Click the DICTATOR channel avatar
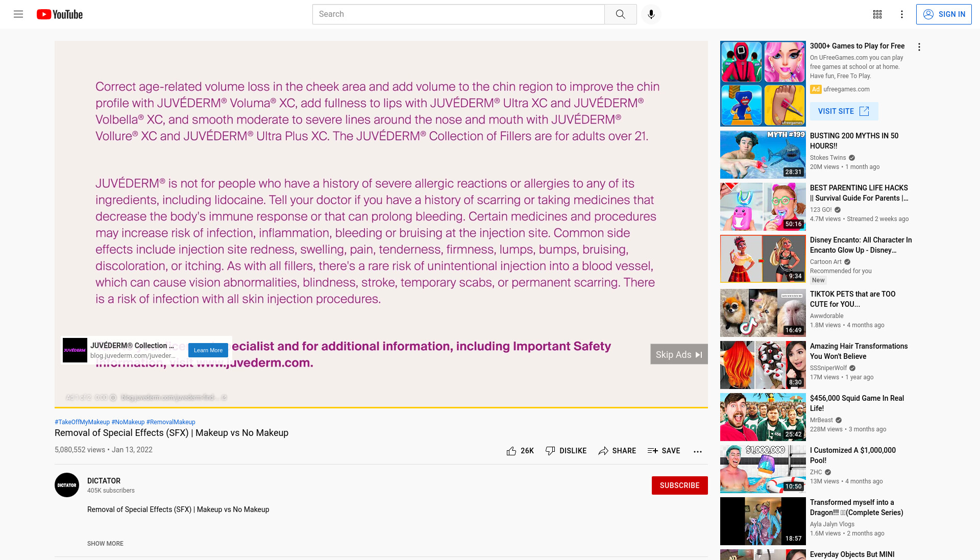 [67, 485]
